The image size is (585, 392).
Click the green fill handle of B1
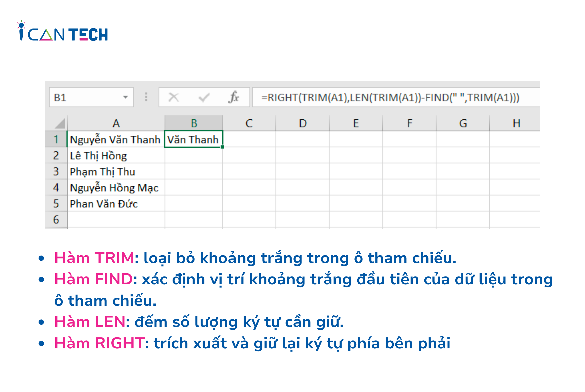click(x=222, y=147)
